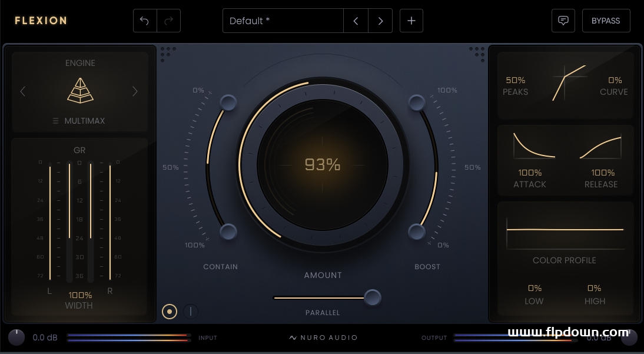Image resolution: width=644 pixels, height=354 pixels.
Task: Click the RELEASE curve graphic
Action: [x=600, y=146]
